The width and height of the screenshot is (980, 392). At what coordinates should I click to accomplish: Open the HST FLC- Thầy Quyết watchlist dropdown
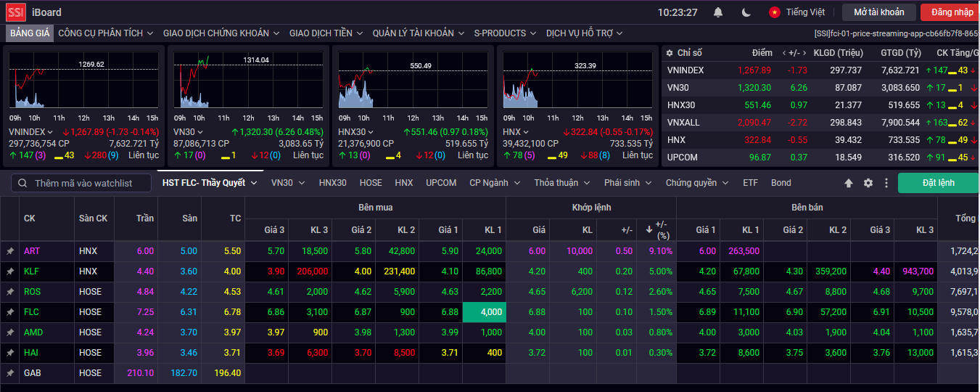click(x=210, y=183)
